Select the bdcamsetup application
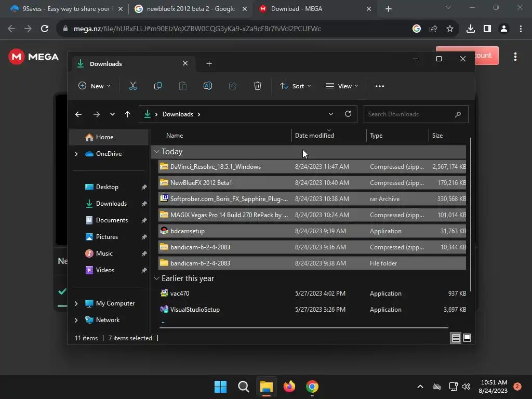 (x=312, y=231)
